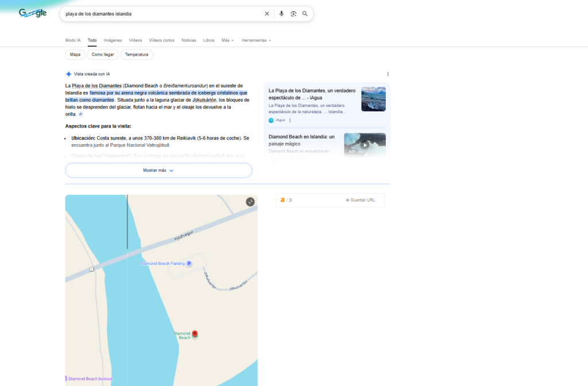Switch to the 'Modo IA' tab
588x386 pixels.
pyautogui.click(x=73, y=40)
